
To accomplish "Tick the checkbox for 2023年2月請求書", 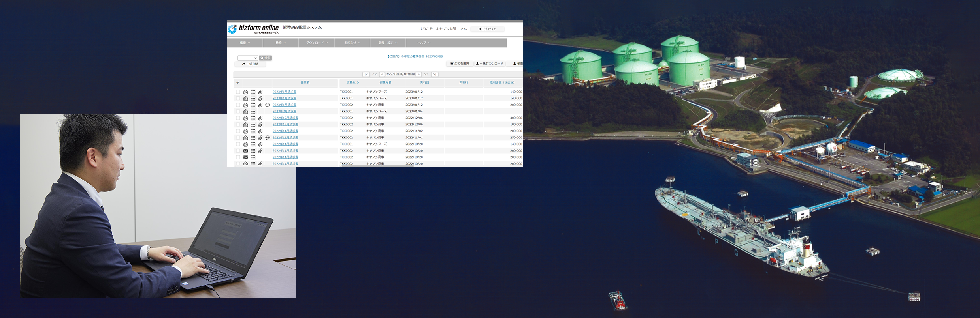I will 238,112.
